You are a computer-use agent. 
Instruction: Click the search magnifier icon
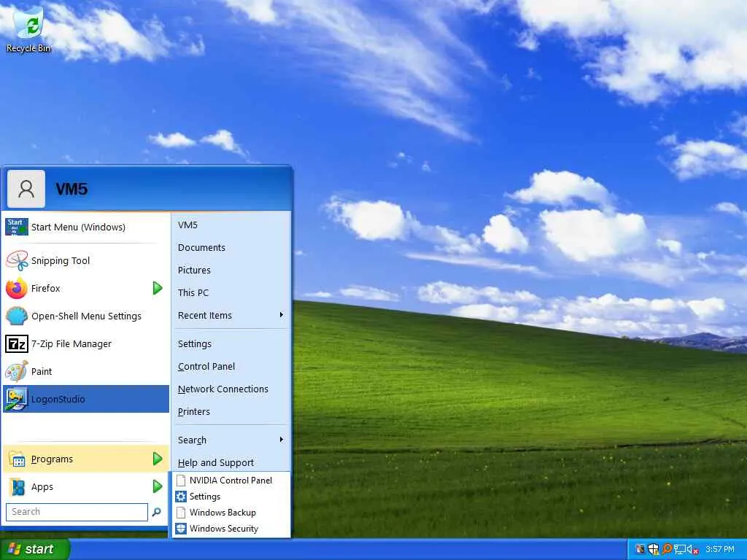(x=156, y=512)
